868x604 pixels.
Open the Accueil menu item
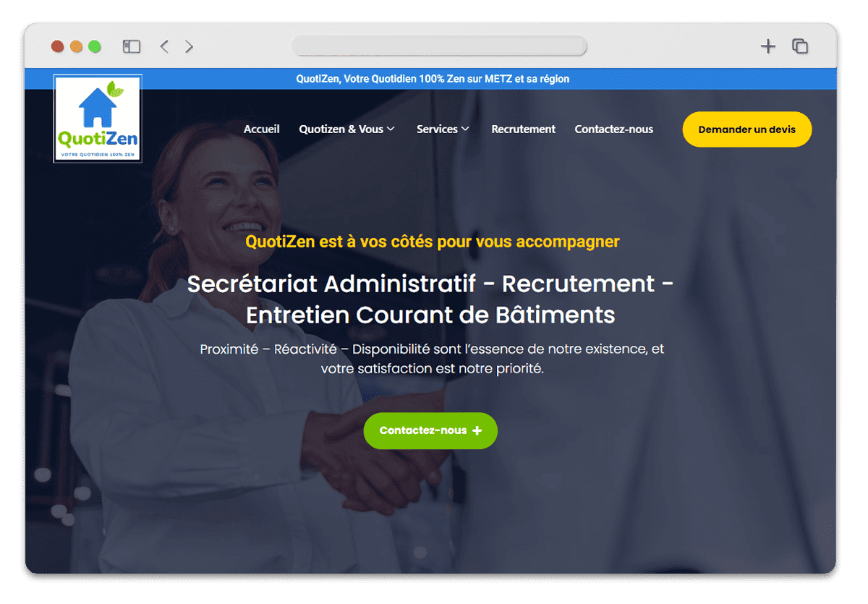tap(262, 129)
